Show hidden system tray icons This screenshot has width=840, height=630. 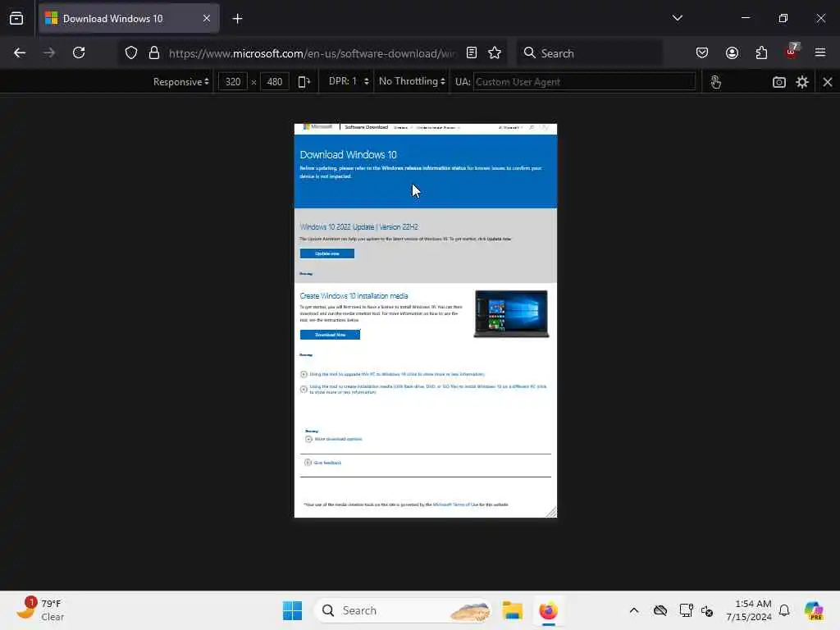pos(634,610)
